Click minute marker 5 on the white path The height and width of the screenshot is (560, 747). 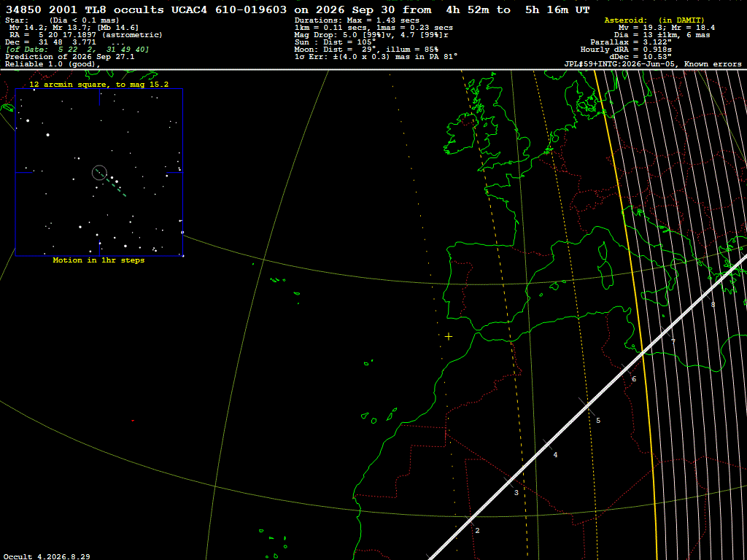598,421
